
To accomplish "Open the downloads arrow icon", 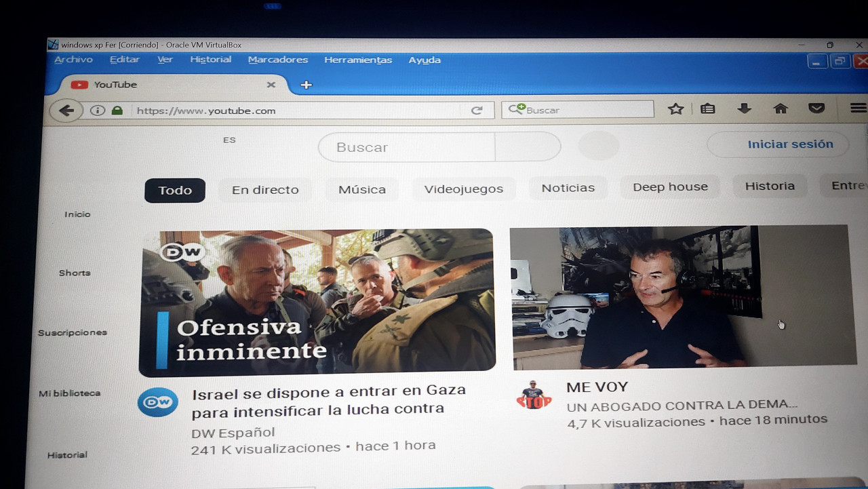I will pyautogui.click(x=745, y=109).
